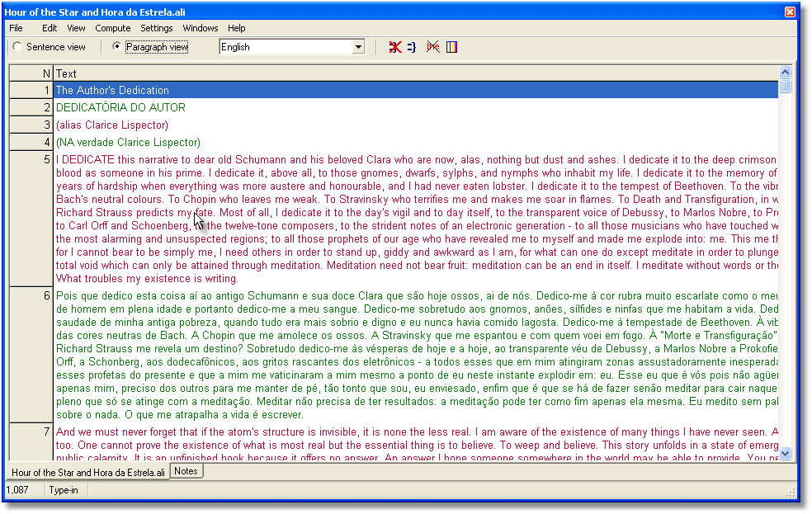Click the scroll up arrow of text list
The image size is (812, 514).
(785, 73)
